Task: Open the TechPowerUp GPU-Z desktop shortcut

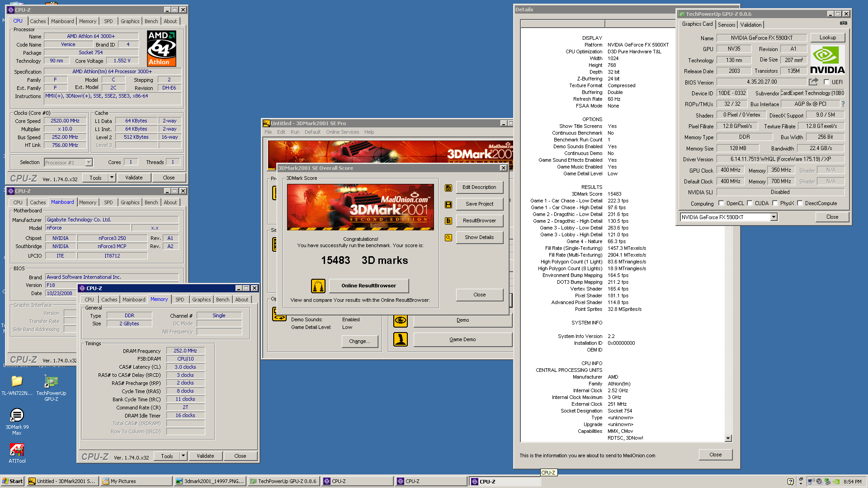Action: pyautogui.click(x=51, y=389)
